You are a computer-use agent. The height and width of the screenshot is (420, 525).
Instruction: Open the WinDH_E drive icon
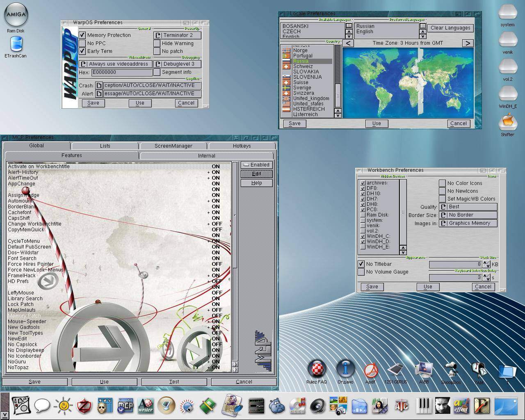coord(508,94)
